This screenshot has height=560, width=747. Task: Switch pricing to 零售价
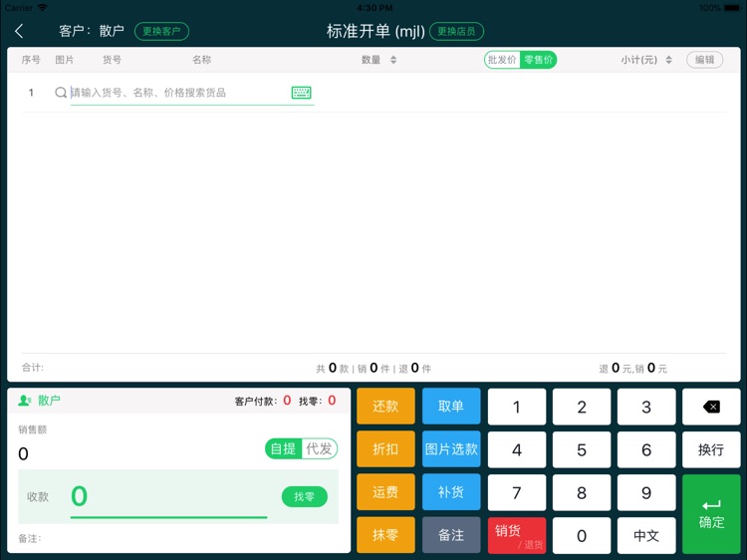pyautogui.click(x=538, y=60)
